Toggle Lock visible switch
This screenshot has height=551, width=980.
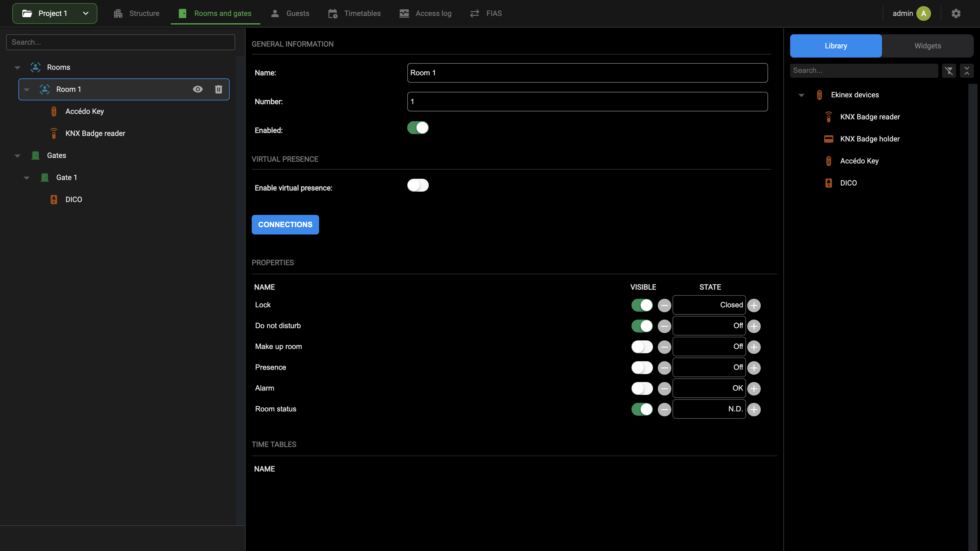coord(642,305)
